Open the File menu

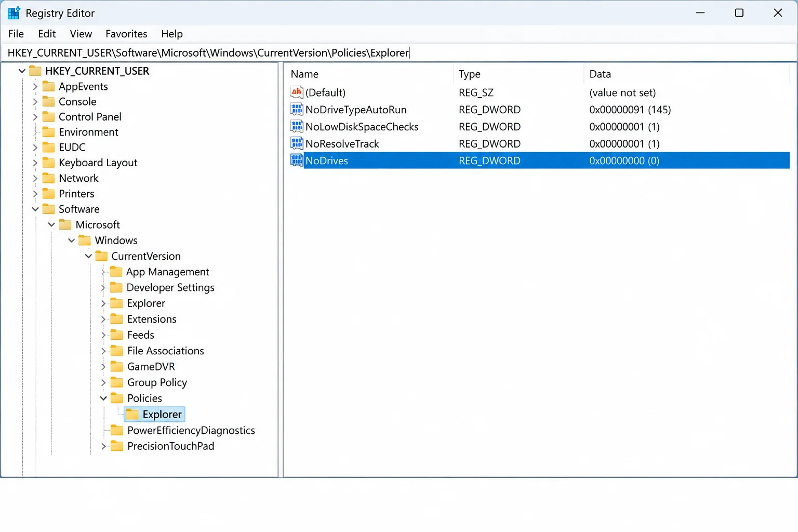[16, 34]
